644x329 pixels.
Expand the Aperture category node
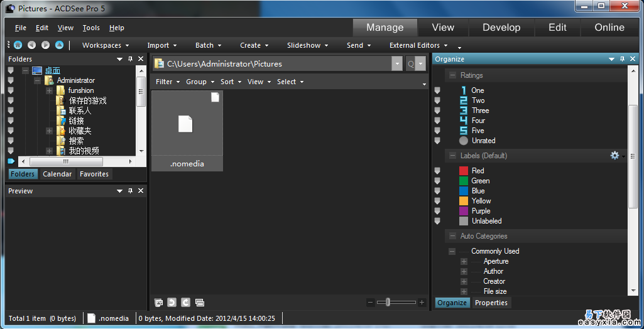point(464,261)
